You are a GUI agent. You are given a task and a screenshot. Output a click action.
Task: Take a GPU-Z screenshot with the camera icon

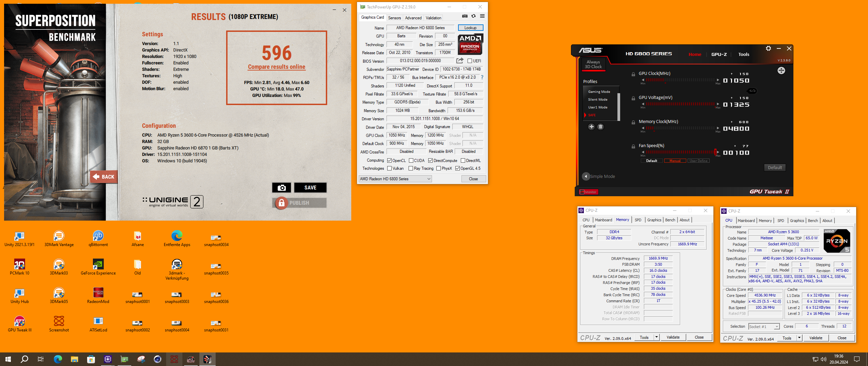pos(465,16)
